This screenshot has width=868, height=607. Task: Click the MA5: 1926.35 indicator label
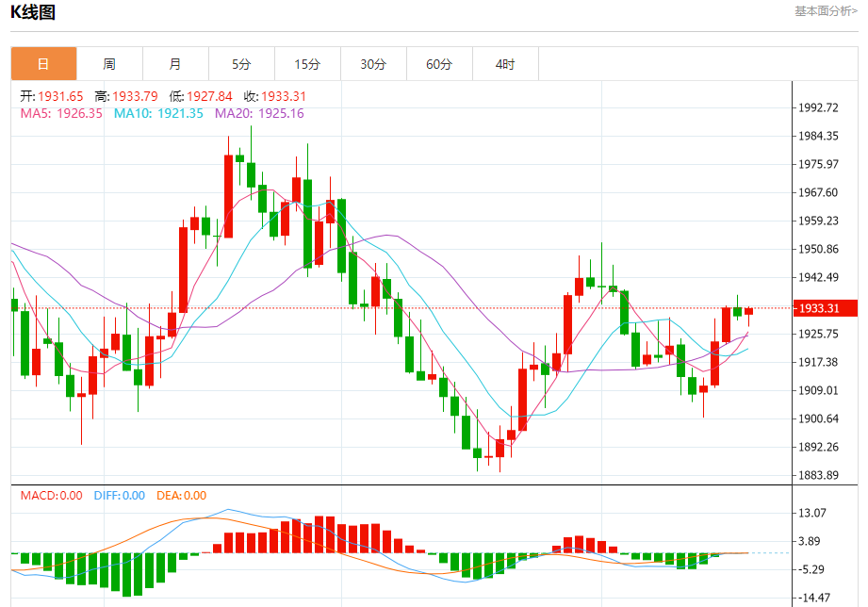click(61, 113)
